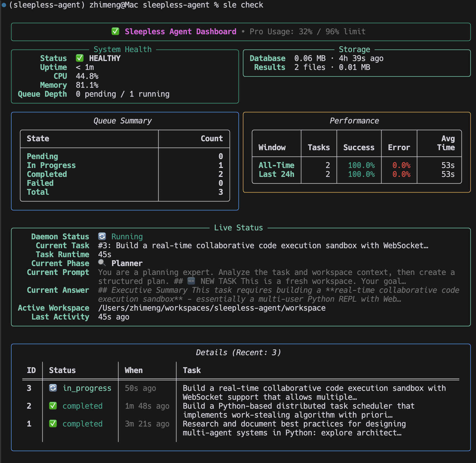
Task: Click the Success column header in Performance
Action: click(x=359, y=147)
